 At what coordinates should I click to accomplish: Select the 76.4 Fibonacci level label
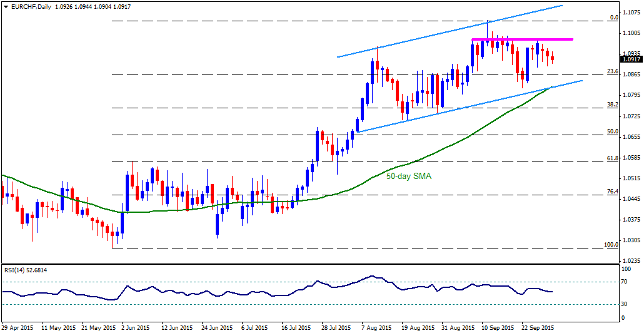[613, 191]
